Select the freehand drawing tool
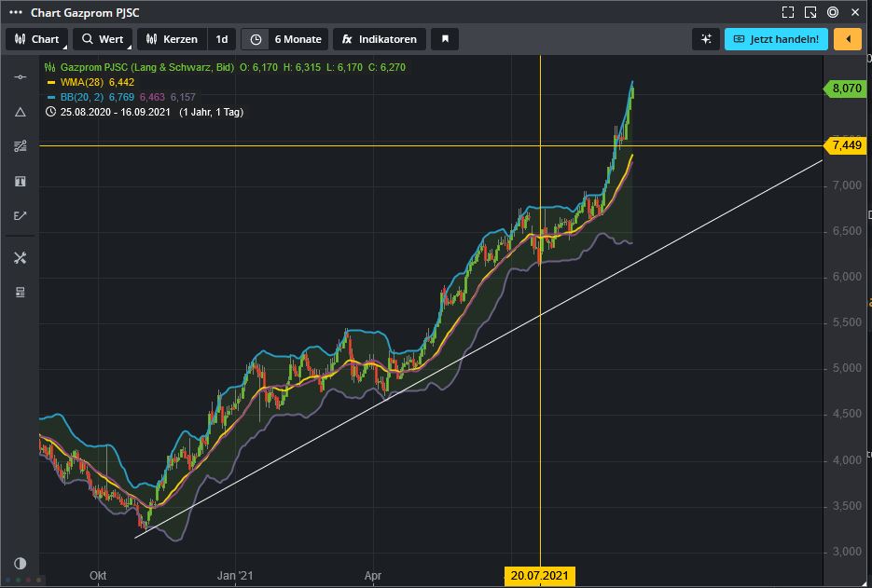The height and width of the screenshot is (588, 872). (20, 215)
